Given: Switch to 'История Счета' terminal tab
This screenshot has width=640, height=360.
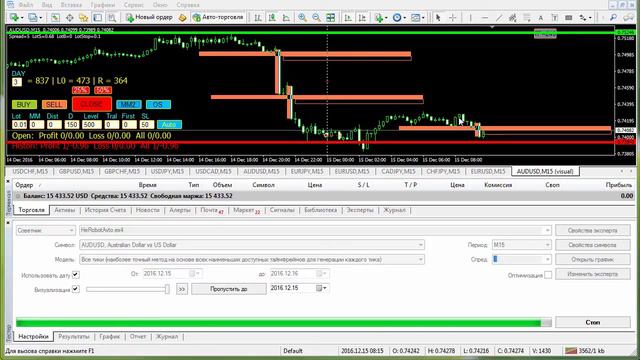Looking at the screenshot, I should pos(105,210).
